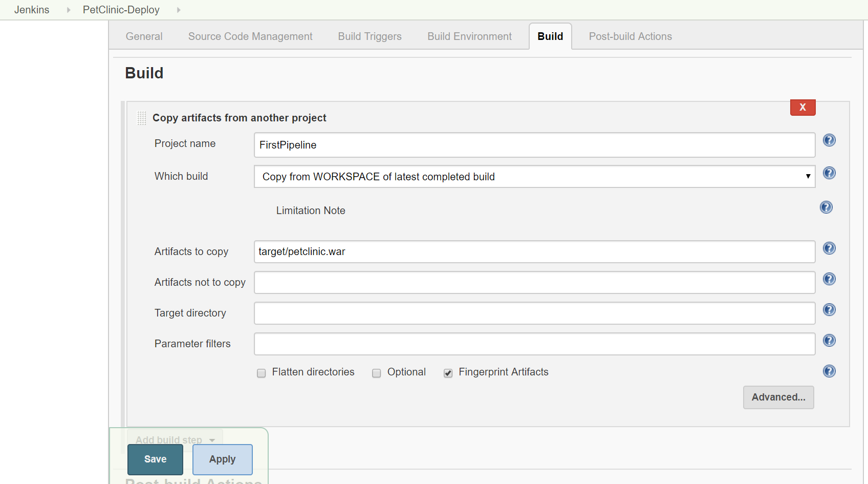Open help for Project name field
868x484 pixels.
pyautogui.click(x=829, y=140)
